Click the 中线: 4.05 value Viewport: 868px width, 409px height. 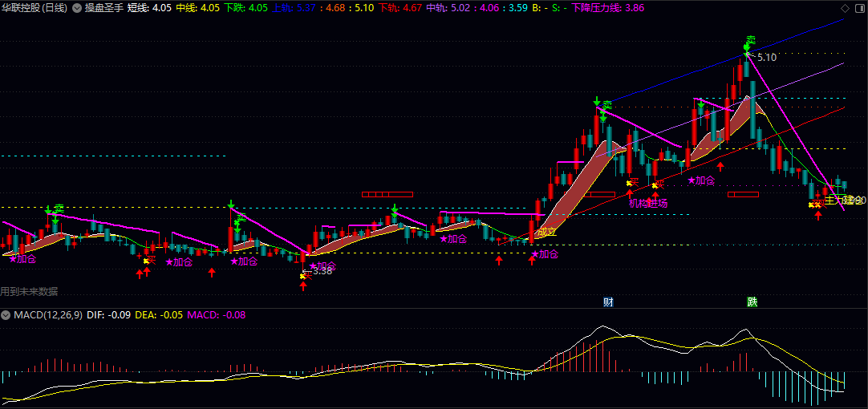[197, 8]
